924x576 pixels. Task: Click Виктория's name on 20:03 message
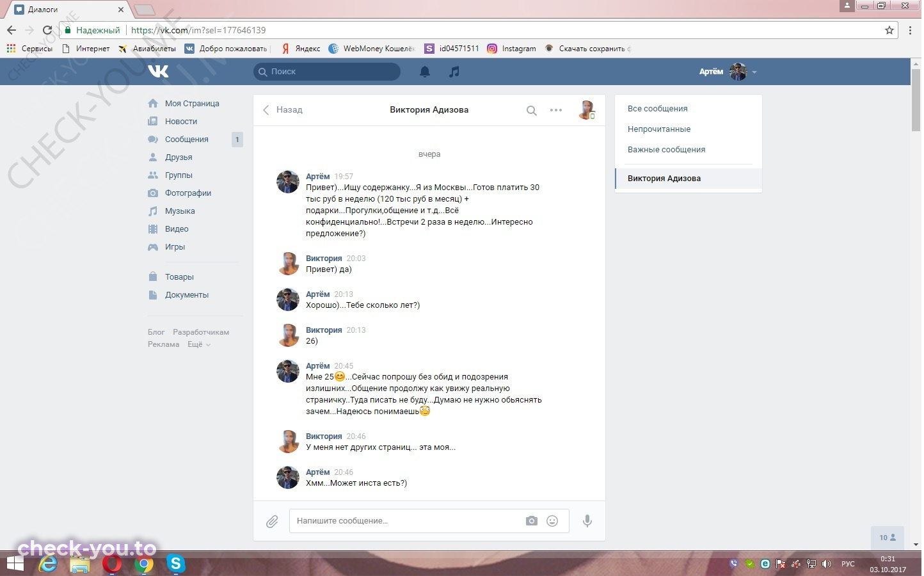click(324, 258)
